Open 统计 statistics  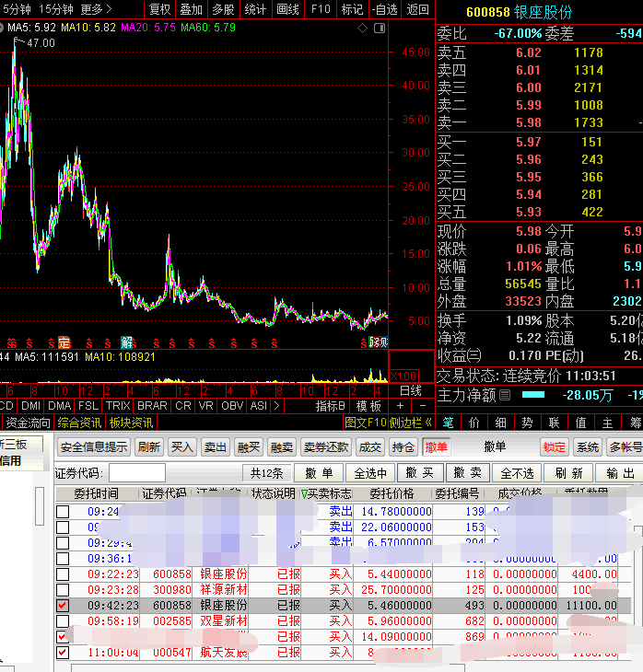(256, 9)
